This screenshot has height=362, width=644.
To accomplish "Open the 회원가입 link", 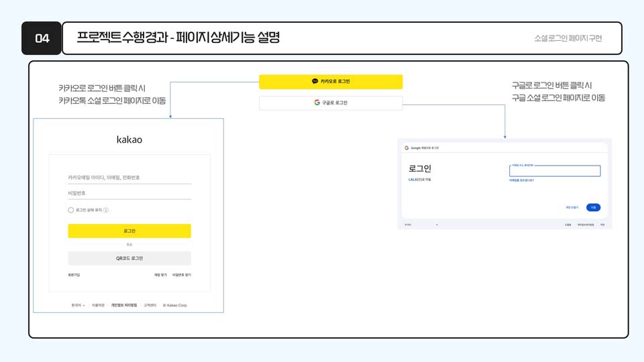I will [x=74, y=275].
